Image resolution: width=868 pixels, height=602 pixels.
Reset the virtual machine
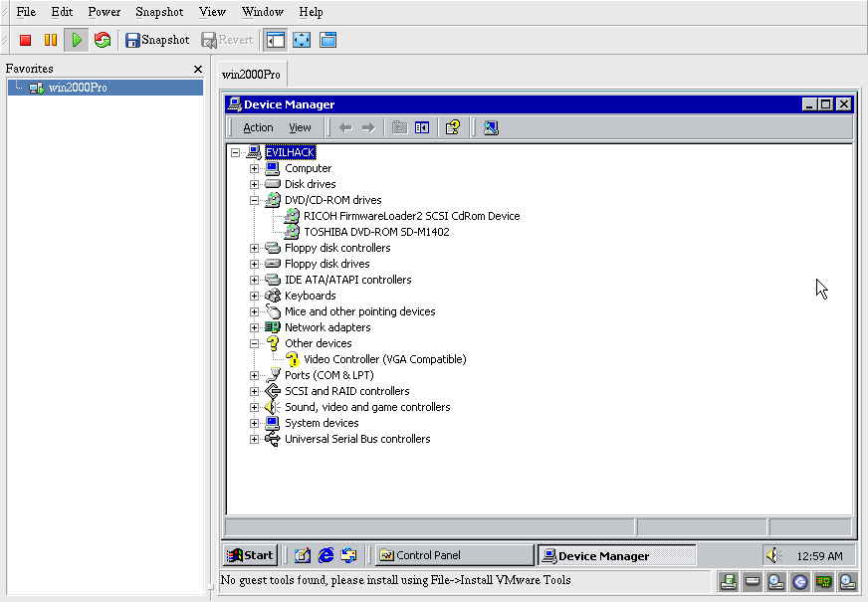coord(103,40)
